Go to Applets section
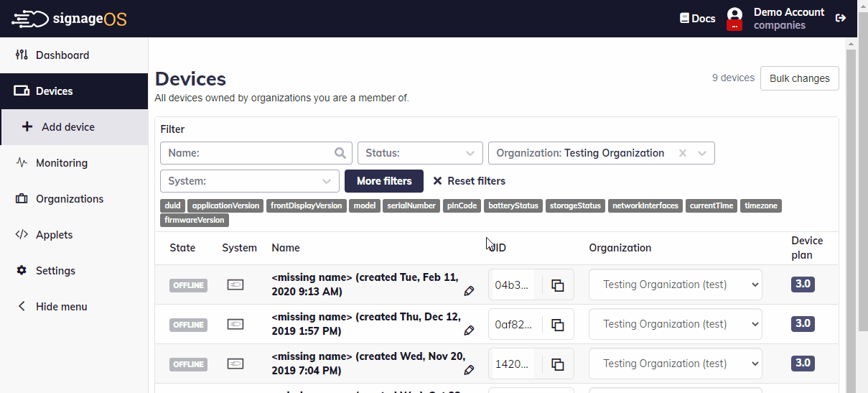The image size is (868, 393). pyautogui.click(x=54, y=235)
